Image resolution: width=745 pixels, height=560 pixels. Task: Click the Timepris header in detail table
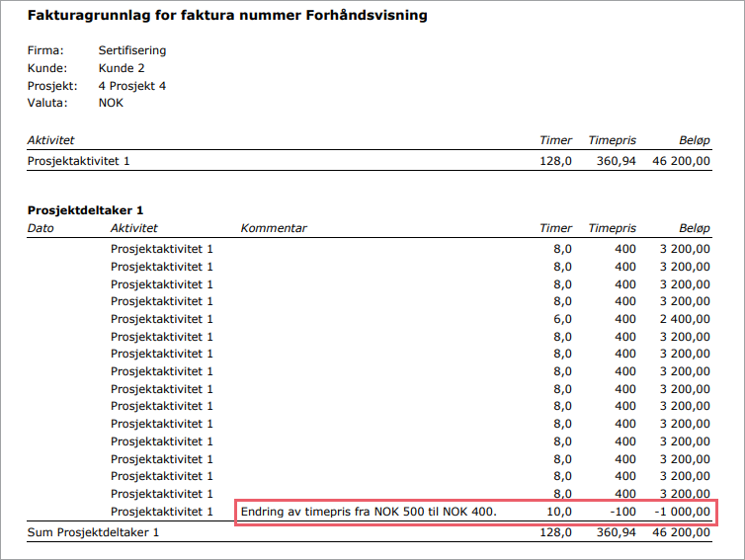point(612,228)
